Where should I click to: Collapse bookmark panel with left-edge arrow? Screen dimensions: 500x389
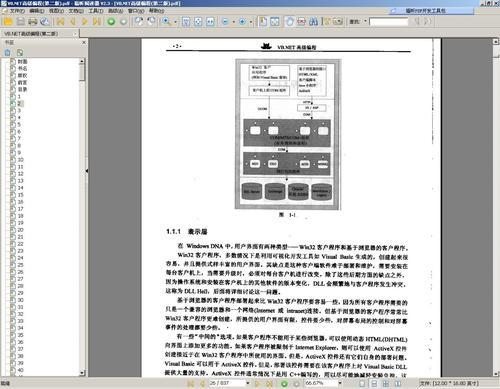tap(87, 171)
